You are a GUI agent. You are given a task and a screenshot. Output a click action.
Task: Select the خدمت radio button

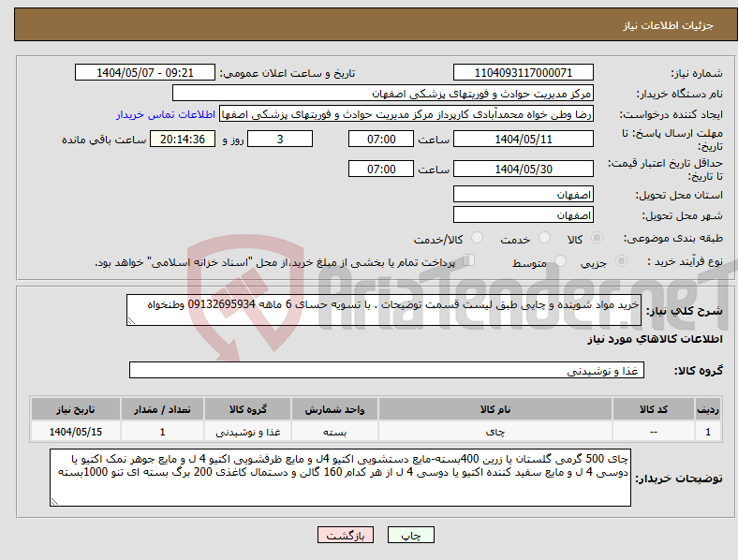coord(544,238)
